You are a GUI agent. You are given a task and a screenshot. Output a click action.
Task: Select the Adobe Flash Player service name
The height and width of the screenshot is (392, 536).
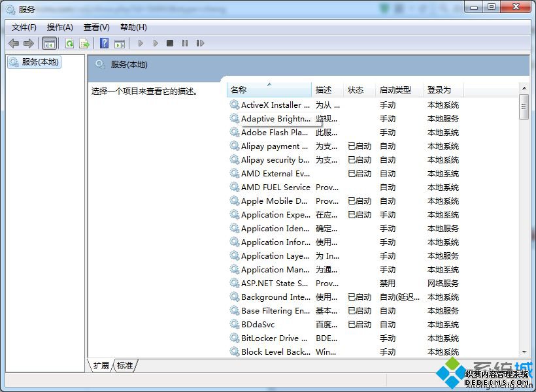[275, 132]
